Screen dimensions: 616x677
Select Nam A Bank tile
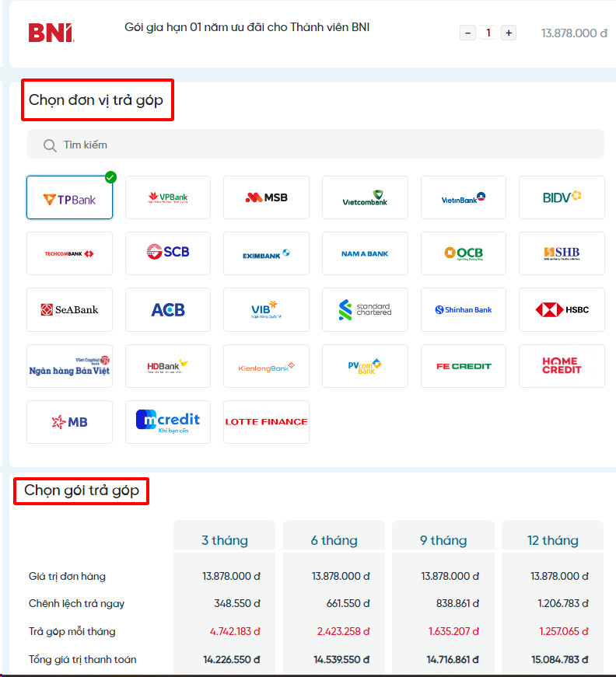click(365, 253)
